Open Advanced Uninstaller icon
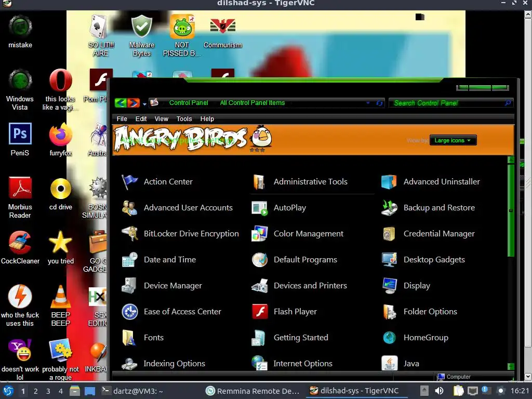Viewport: 532px width, 399px height. (389, 182)
